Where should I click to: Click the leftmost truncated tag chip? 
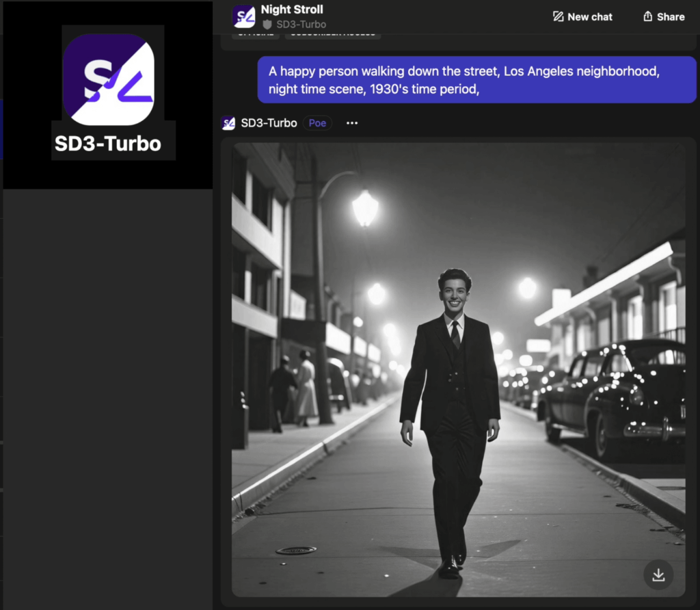[255, 33]
